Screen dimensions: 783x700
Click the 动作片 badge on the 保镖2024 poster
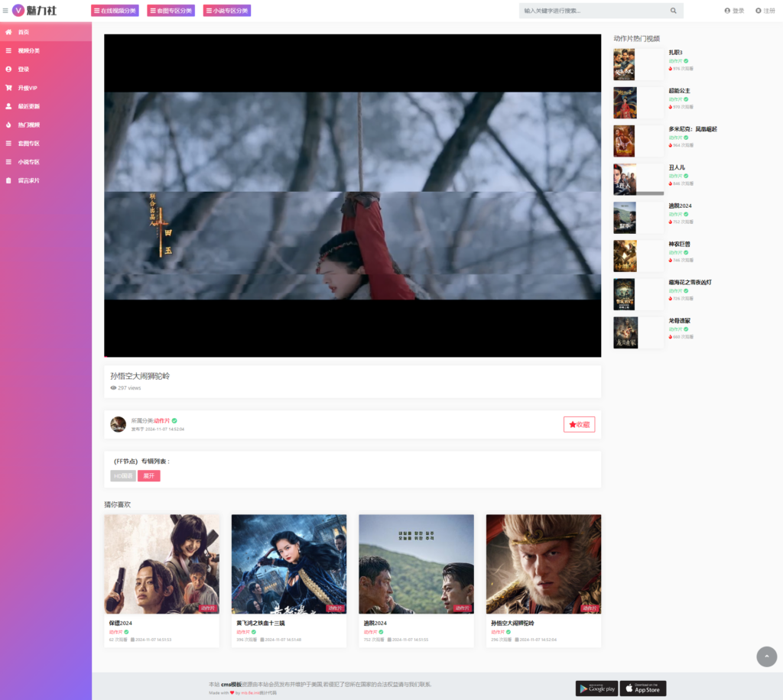(x=208, y=608)
